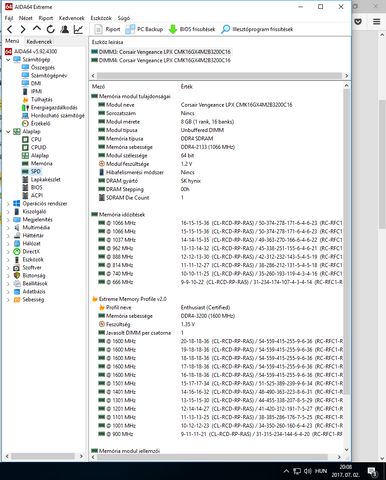This screenshot has height=480, width=386.
Task: Select the DMI tree item
Action: [x=31, y=83]
